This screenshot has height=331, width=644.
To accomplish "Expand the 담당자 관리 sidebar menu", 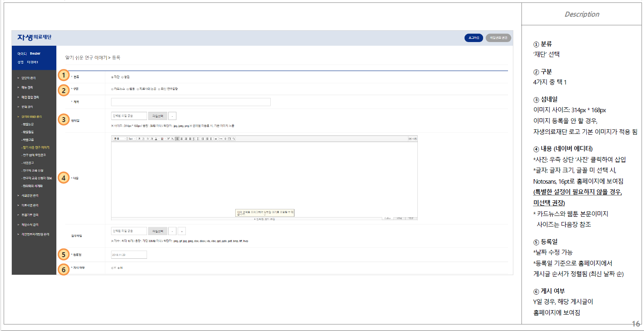I will (x=29, y=78).
